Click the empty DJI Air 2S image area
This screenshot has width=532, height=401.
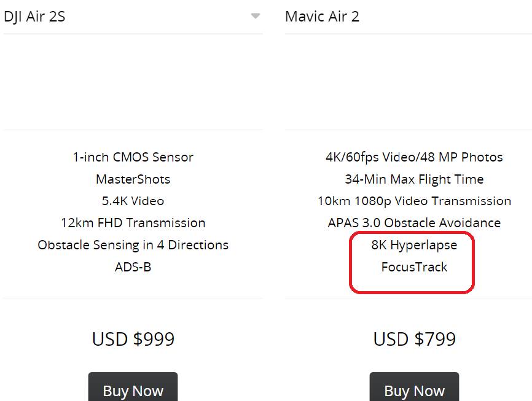133,82
